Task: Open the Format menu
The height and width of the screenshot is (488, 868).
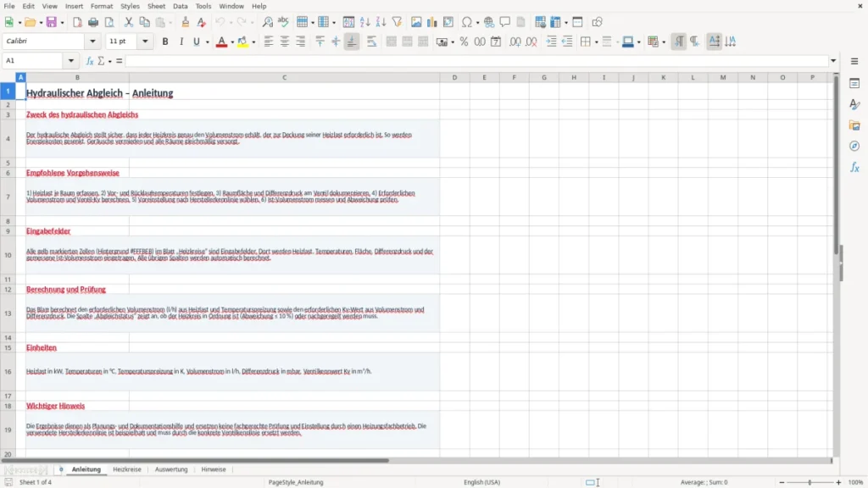Action: pyautogui.click(x=102, y=6)
